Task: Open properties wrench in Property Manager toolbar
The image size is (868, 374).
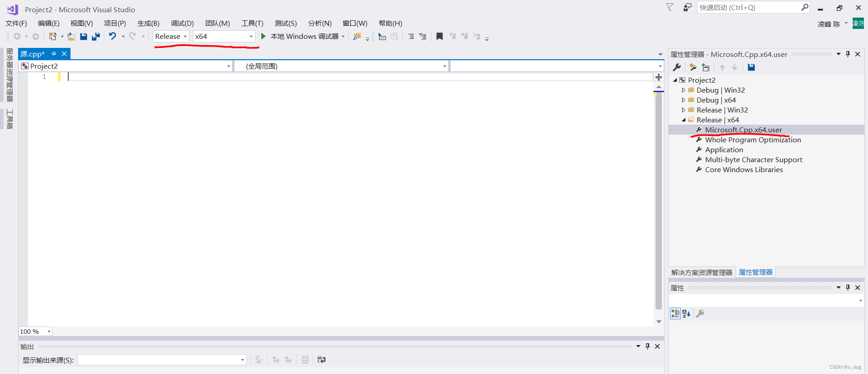Action: click(x=677, y=67)
